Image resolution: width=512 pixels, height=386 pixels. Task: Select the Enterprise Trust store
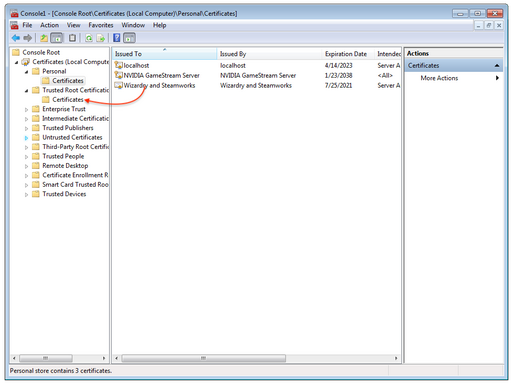click(64, 109)
